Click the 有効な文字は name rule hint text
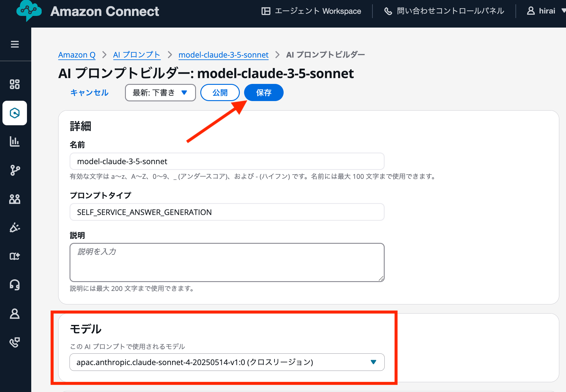The width and height of the screenshot is (566, 392). (x=253, y=176)
